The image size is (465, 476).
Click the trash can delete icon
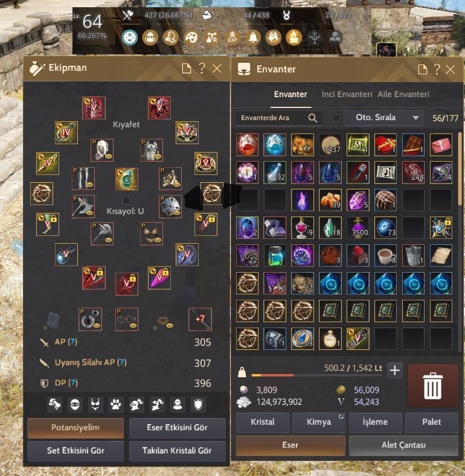click(x=432, y=386)
